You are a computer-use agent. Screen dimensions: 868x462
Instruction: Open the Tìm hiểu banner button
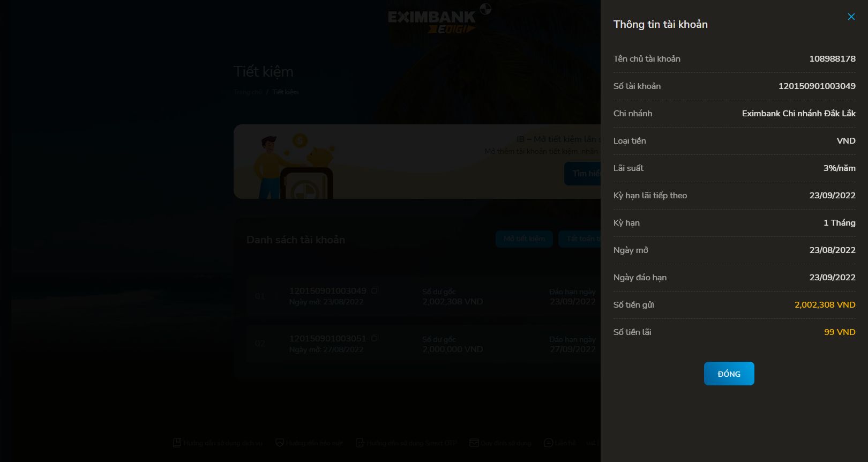point(583,174)
